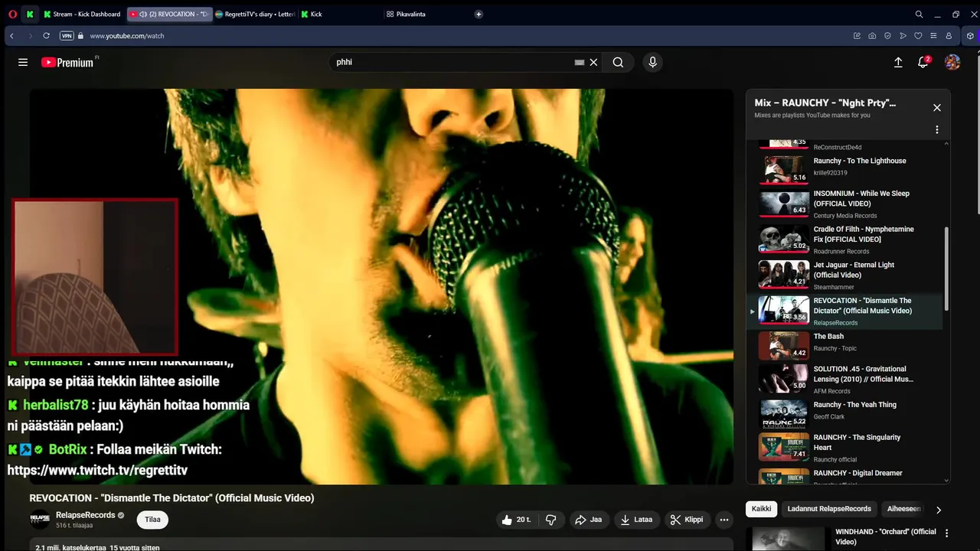The height and width of the screenshot is (551, 980).
Task: Open site security padlock info
Action: (x=80, y=36)
